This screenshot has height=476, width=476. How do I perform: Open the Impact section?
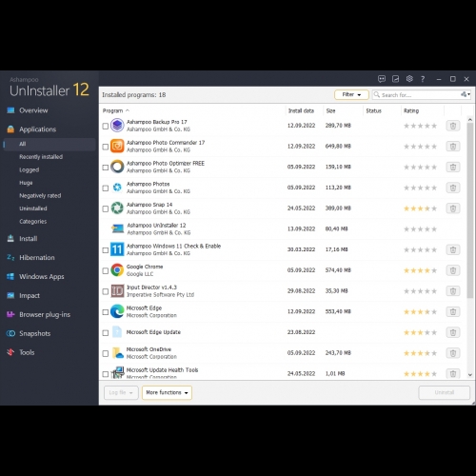click(x=30, y=296)
